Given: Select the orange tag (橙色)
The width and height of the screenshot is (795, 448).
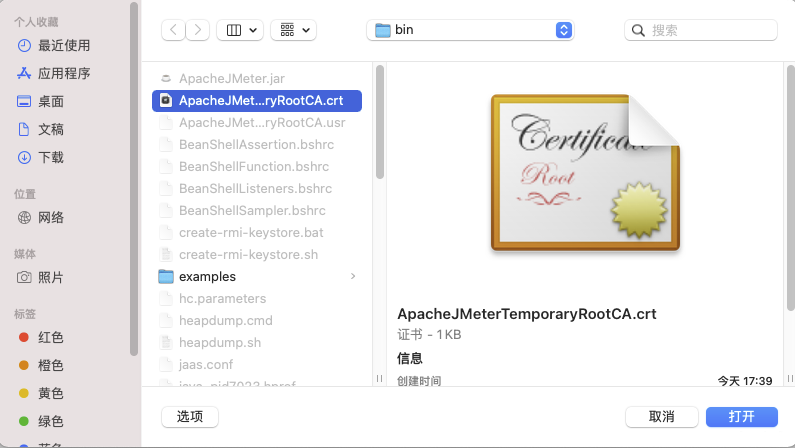Looking at the screenshot, I should (41, 365).
